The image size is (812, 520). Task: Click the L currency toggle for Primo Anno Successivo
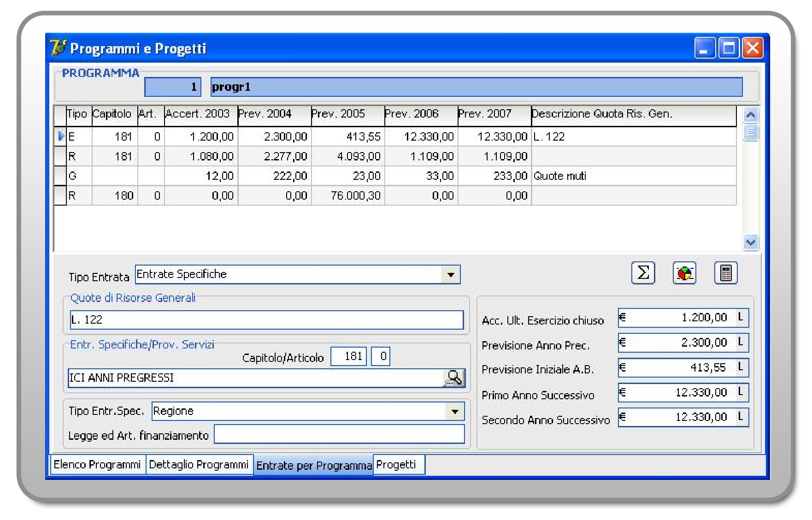pos(741,392)
